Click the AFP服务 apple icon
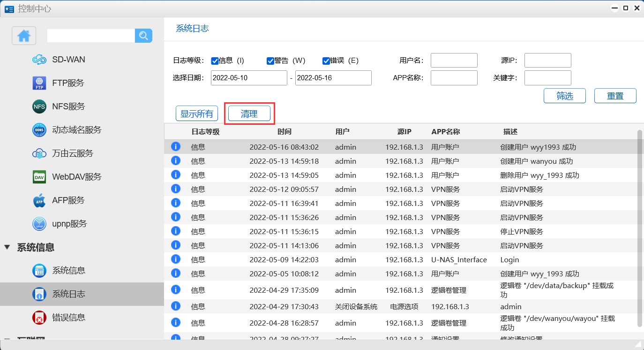Image resolution: width=644 pixels, height=350 pixels. click(39, 200)
